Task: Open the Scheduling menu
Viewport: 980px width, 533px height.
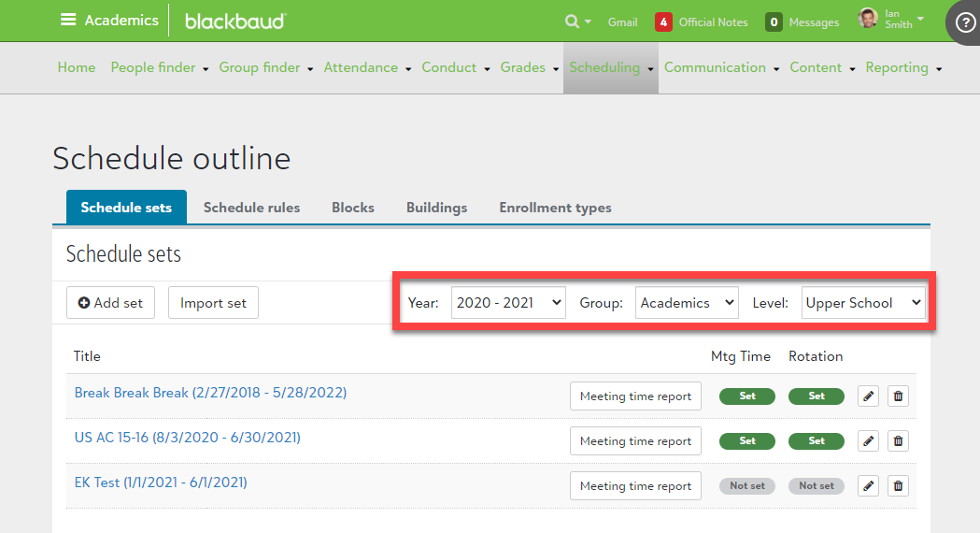Action: [x=604, y=67]
